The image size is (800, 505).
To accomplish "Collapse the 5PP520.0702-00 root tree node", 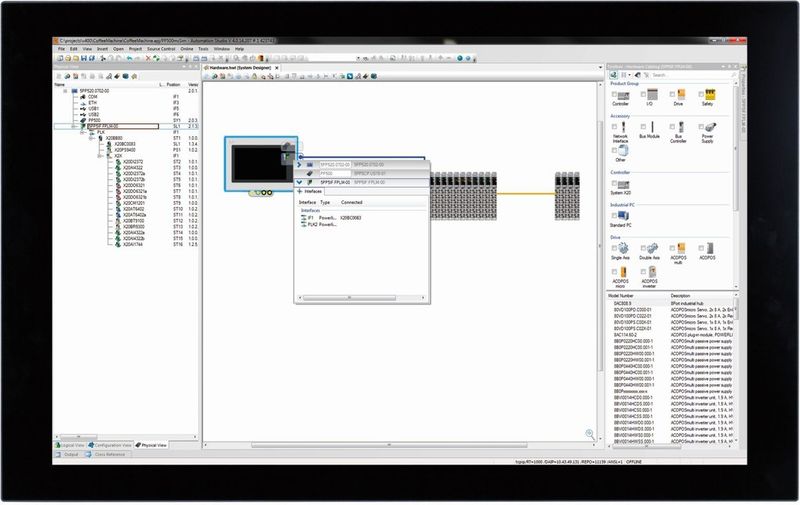I will (x=65, y=91).
